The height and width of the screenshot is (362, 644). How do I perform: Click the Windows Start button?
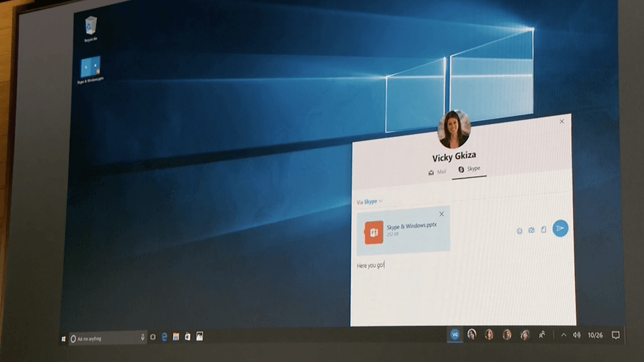(64, 339)
